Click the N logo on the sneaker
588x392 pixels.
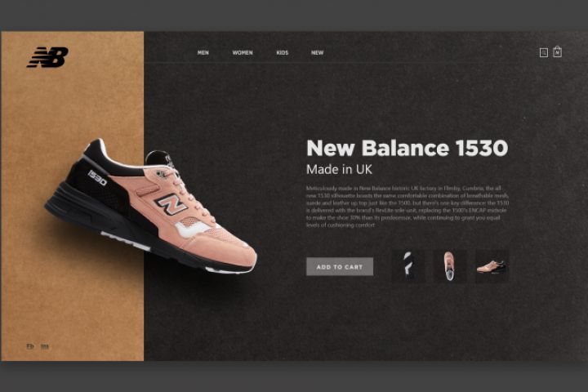(171, 204)
